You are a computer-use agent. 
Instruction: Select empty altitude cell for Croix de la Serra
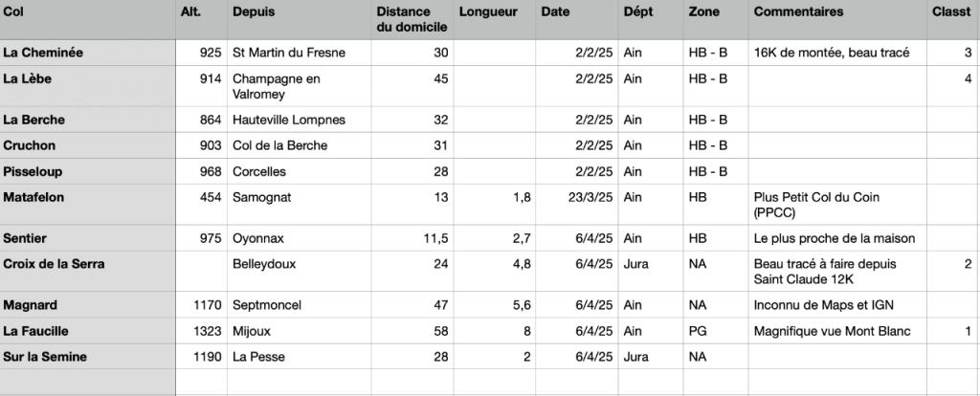click(201, 271)
